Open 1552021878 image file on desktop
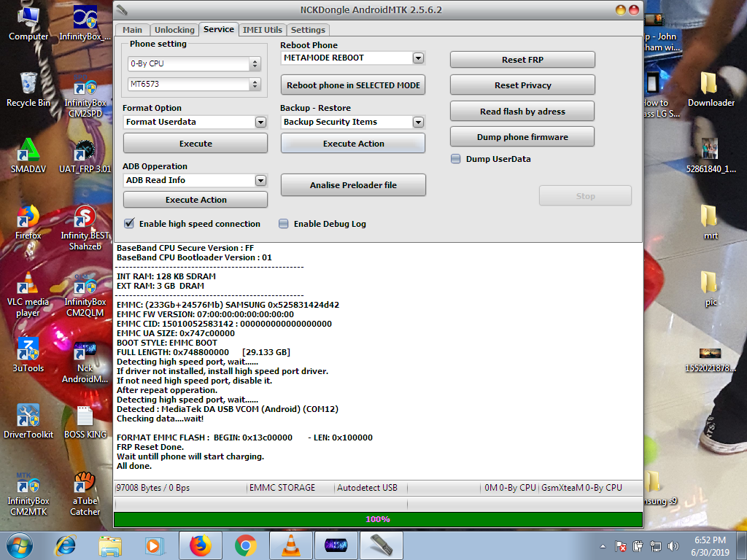 click(710, 359)
